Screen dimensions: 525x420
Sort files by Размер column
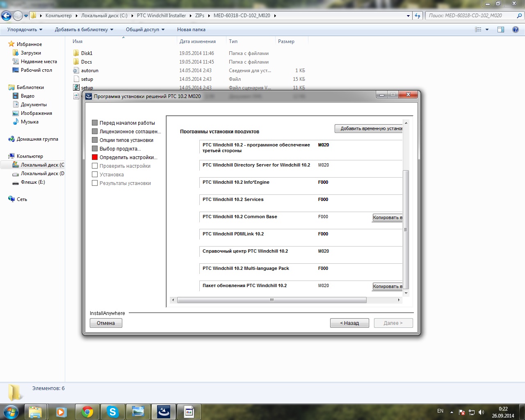286,41
